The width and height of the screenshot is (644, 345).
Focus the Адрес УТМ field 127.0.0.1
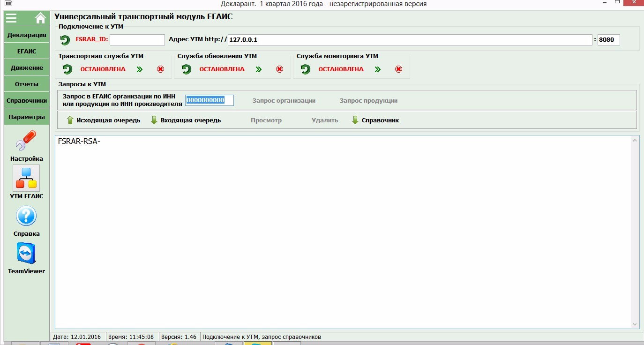[x=410, y=40]
